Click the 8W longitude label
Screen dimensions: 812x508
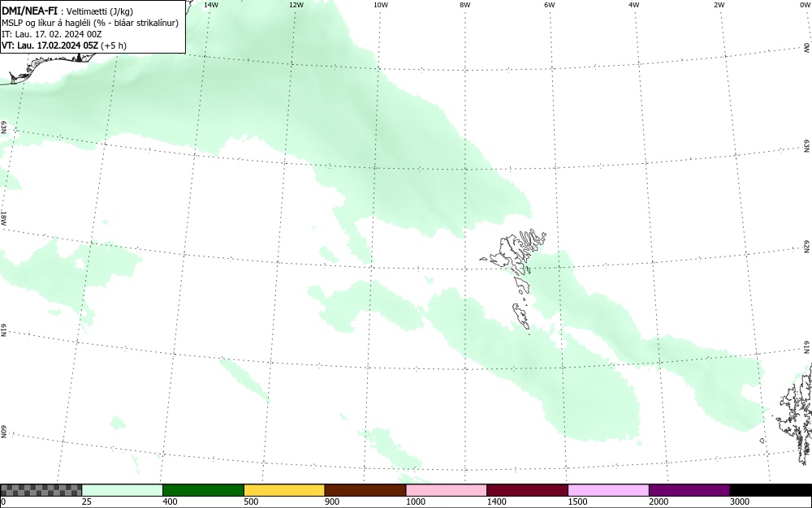465,5
